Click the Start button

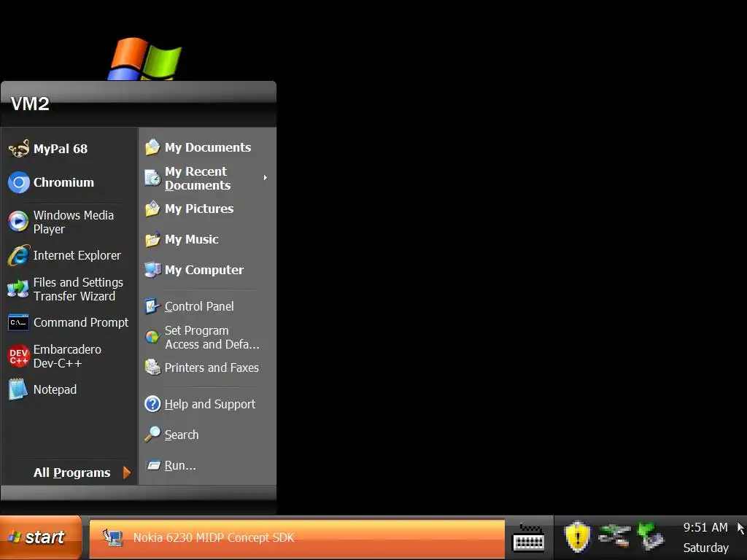click(41, 537)
